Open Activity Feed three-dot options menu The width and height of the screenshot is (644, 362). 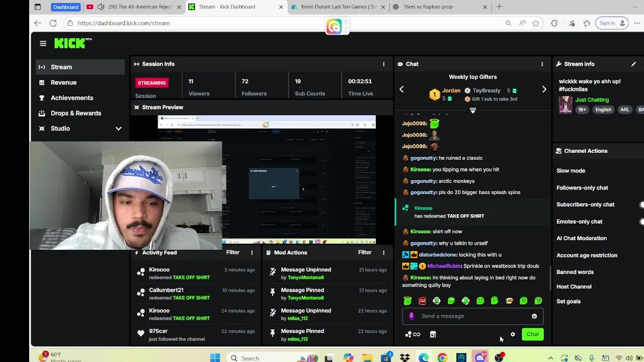point(252,252)
